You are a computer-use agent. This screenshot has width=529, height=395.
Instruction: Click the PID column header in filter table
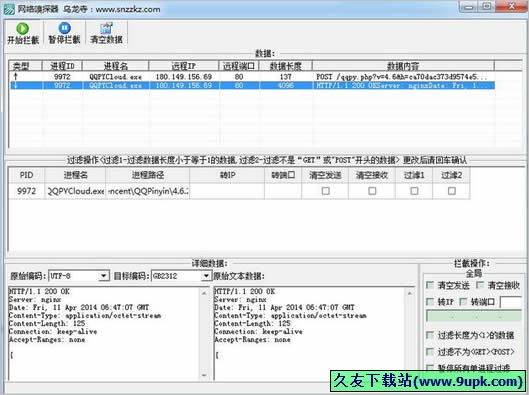pyautogui.click(x=26, y=175)
